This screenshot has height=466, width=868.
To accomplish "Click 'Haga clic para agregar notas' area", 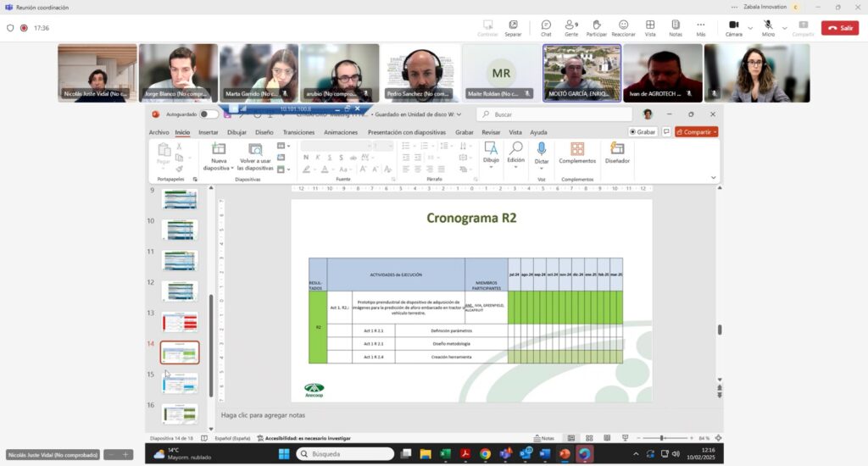I will click(x=263, y=415).
